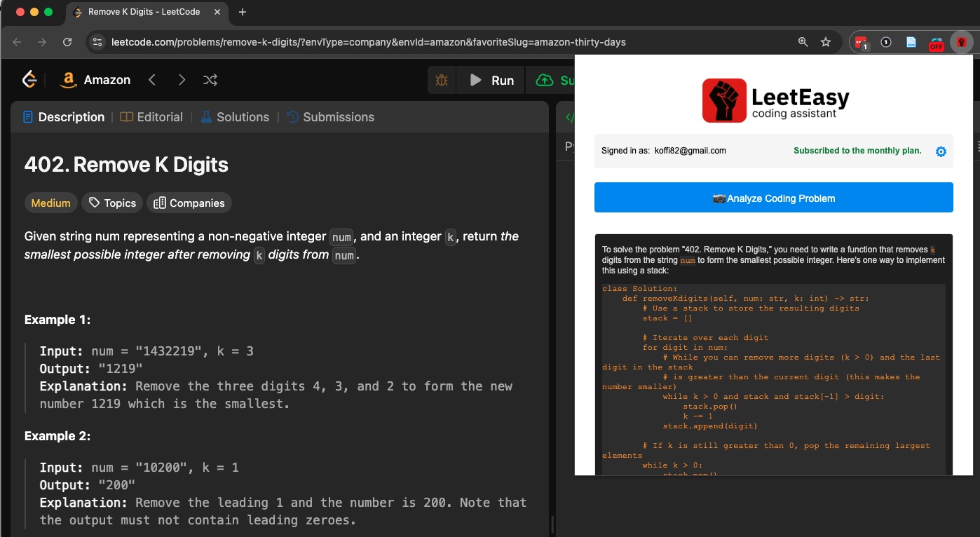Screen dimensions: 980x537
Task: Click the LeetEasy fist logo
Action: pyautogui.click(x=724, y=100)
